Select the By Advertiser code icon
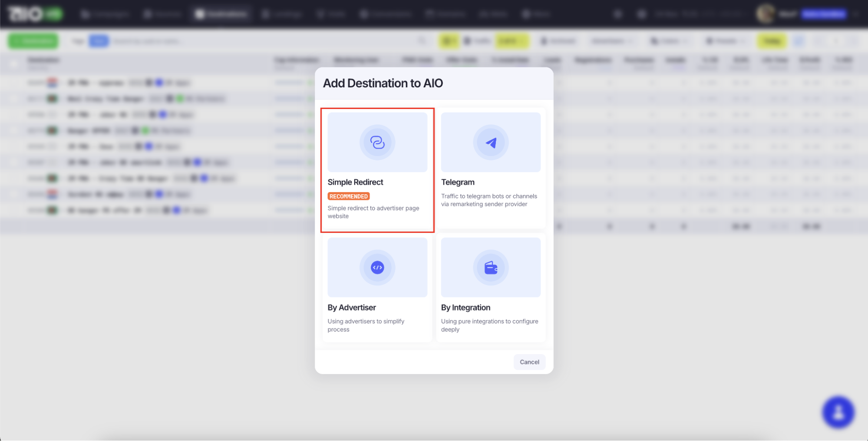868x441 pixels. point(377,268)
